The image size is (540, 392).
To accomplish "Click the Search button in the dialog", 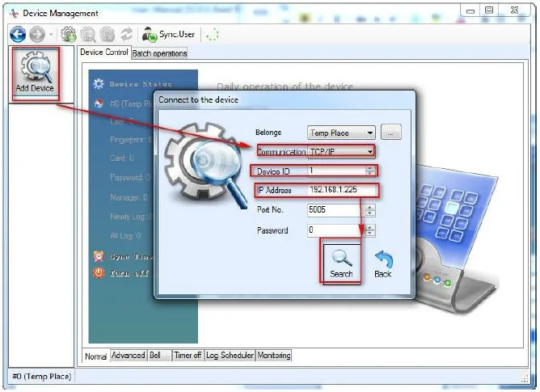I will (x=341, y=263).
